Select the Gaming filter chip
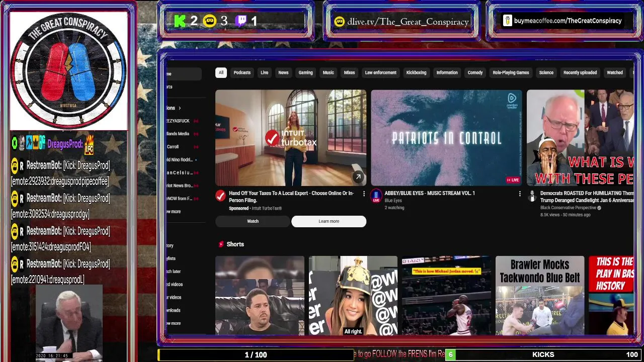644x362 pixels. [x=305, y=72]
